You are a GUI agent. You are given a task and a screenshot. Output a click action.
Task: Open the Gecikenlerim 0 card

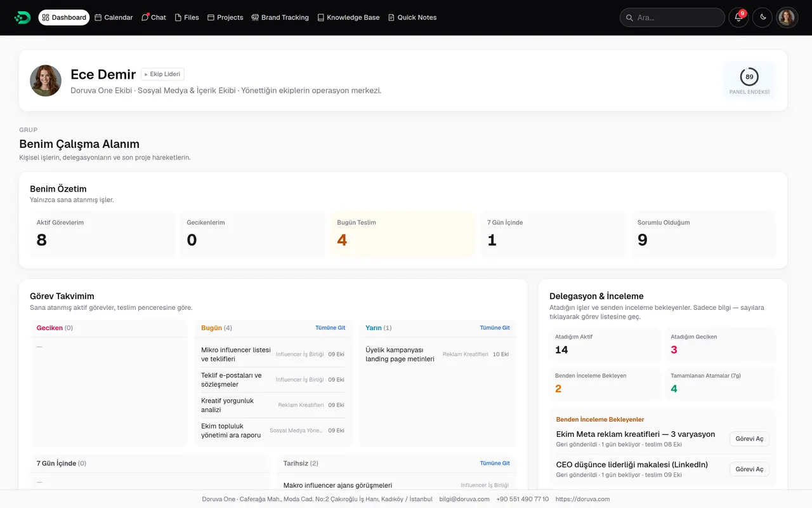pos(252,234)
